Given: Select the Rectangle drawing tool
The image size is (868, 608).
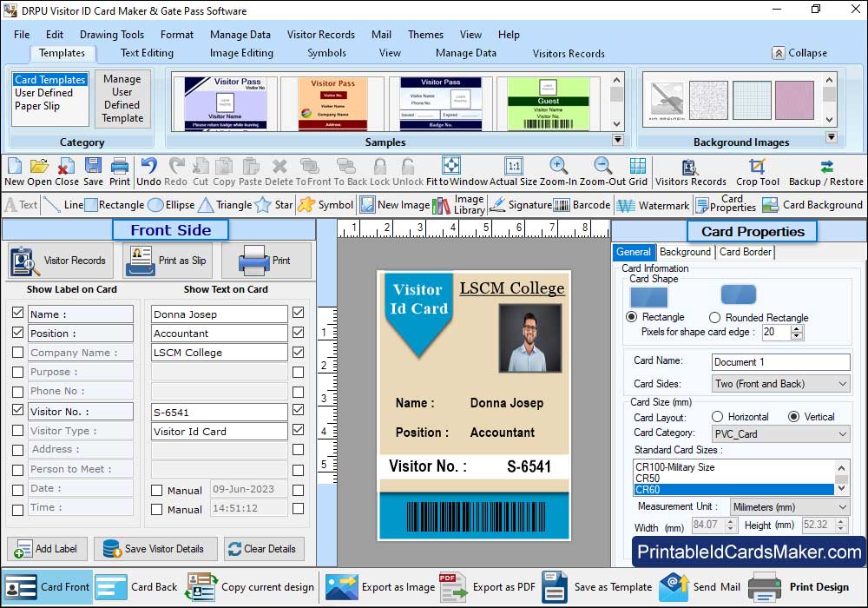Looking at the screenshot, I should (115, 205).
